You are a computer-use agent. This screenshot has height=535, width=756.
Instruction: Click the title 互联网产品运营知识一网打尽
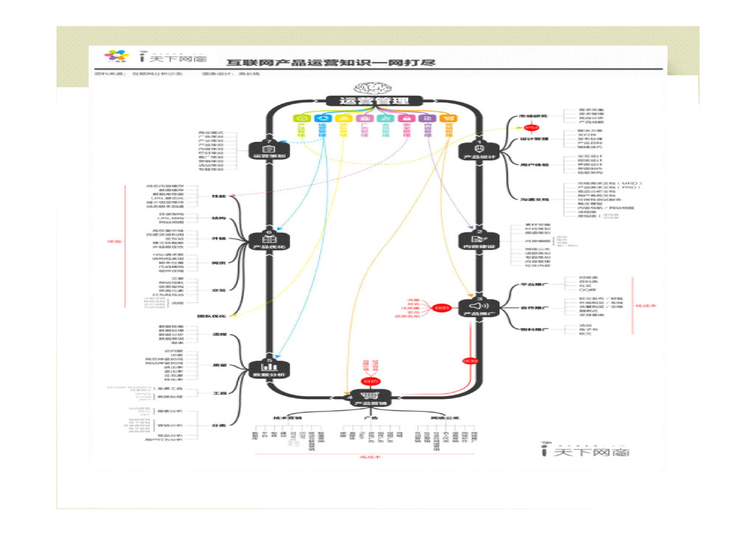(331, 62)
